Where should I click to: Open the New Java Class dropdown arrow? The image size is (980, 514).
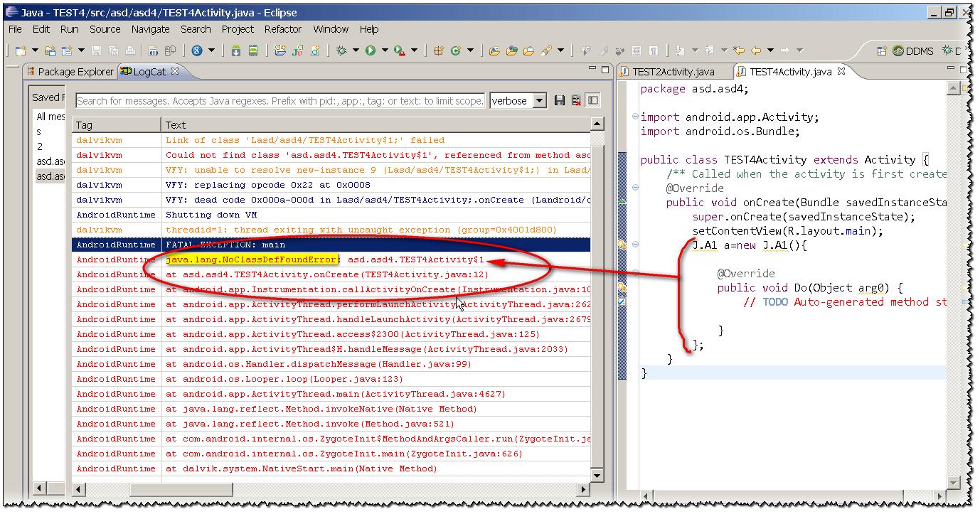[470, 50]
